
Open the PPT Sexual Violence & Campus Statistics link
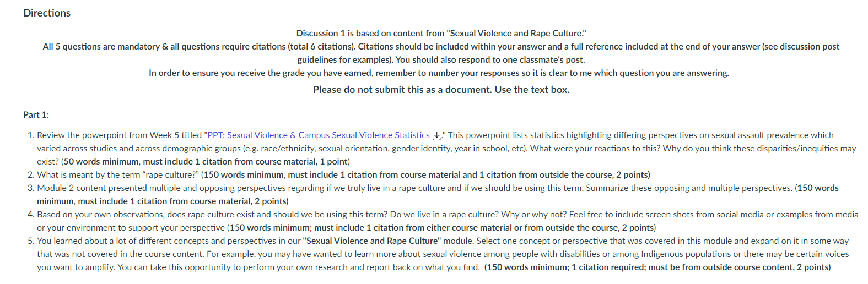pyautogui.click(x=319, y=135)
